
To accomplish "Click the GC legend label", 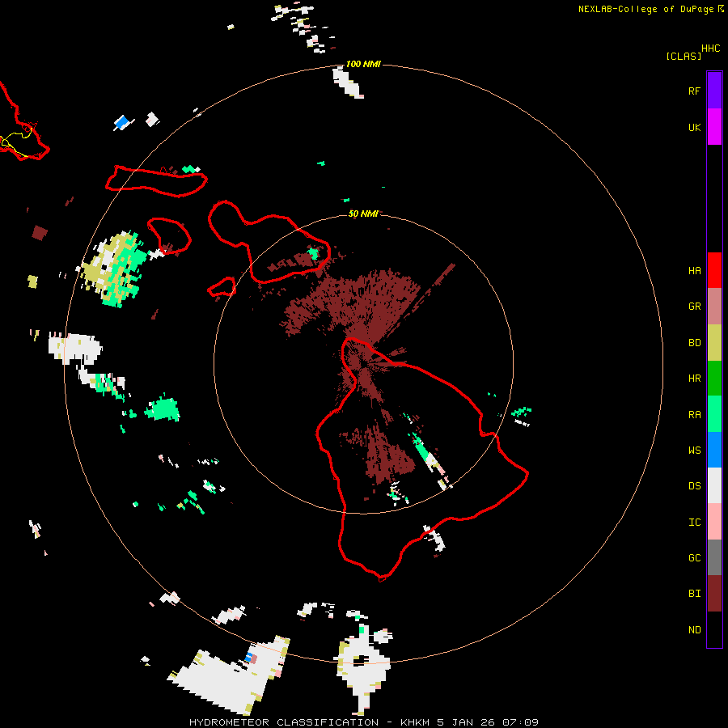I will 694,557.
